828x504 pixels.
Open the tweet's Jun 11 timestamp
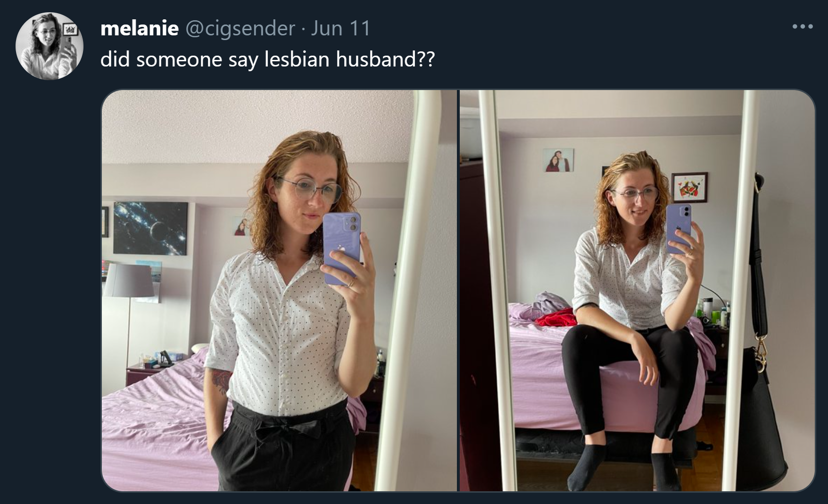(x=340, y=28)
